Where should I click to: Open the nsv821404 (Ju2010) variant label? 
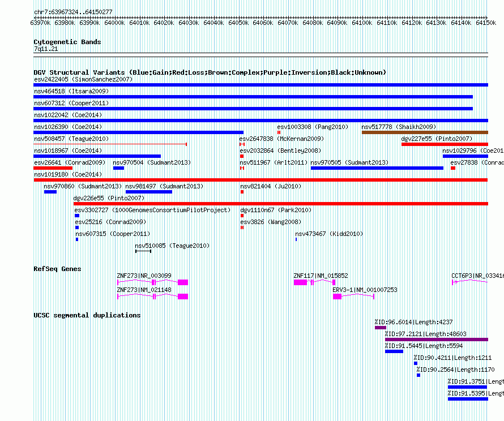point(271,186)
